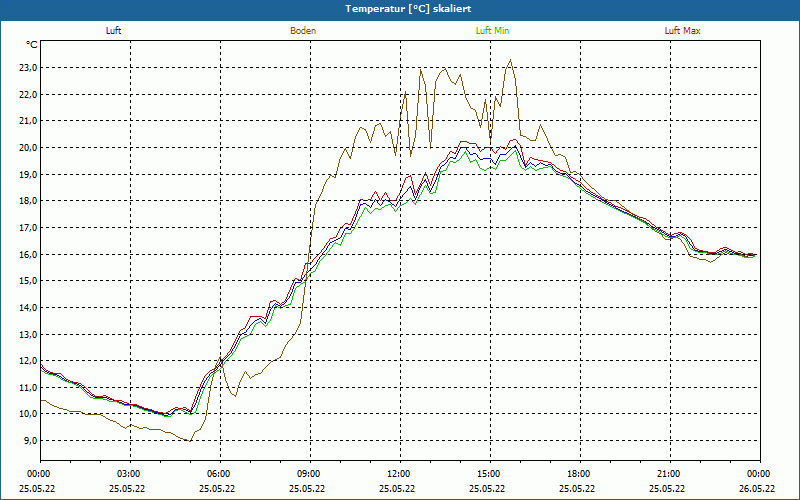800x500 pixels.
Task: Click the Boden curve minimum near 9 °C
Action: (190, 441)
